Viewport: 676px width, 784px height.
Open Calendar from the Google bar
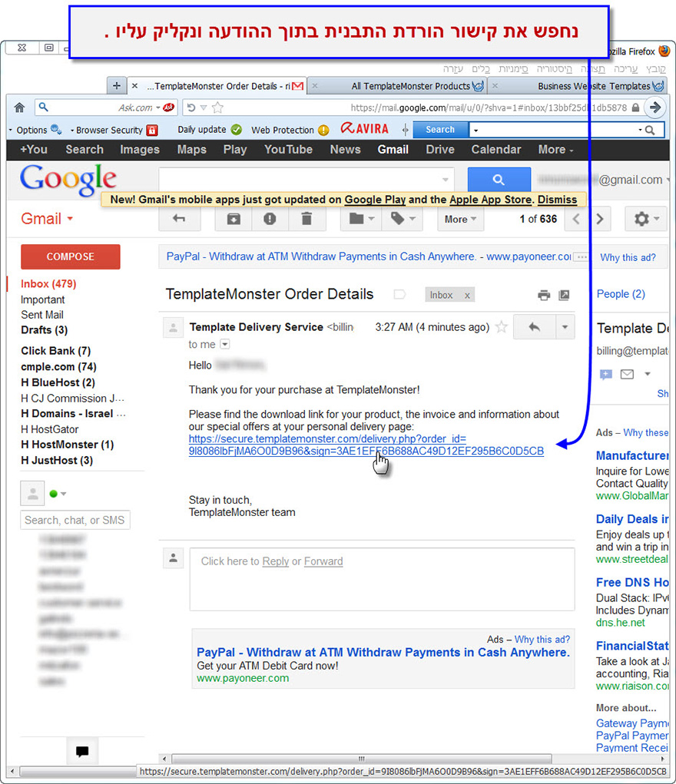point(496,150)
